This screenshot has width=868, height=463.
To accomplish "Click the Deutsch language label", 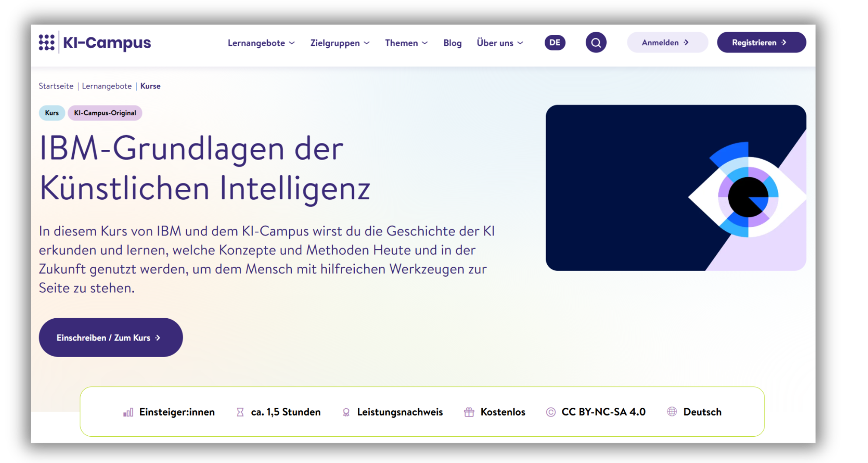I will coord(702,412).
